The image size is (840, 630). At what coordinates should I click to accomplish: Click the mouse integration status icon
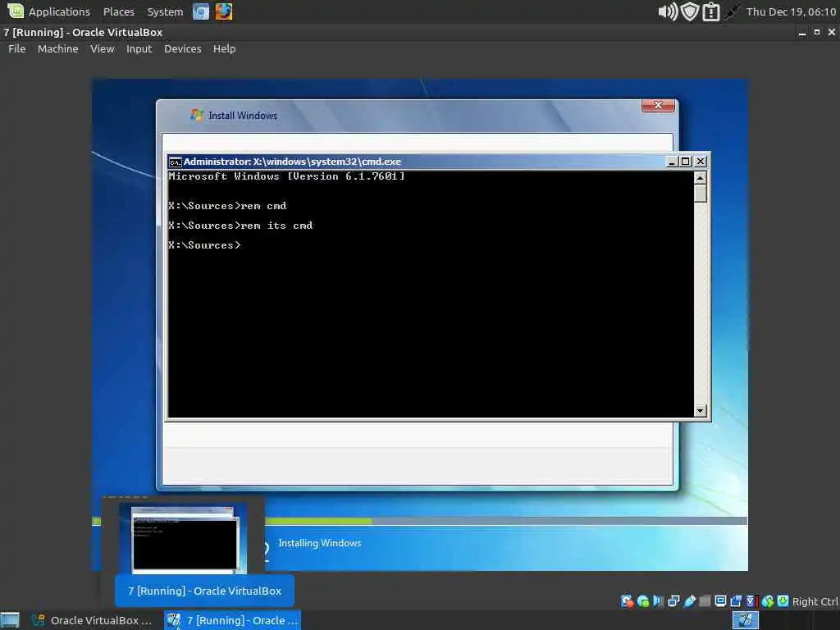pyautogui.click(x=768, y=601)
